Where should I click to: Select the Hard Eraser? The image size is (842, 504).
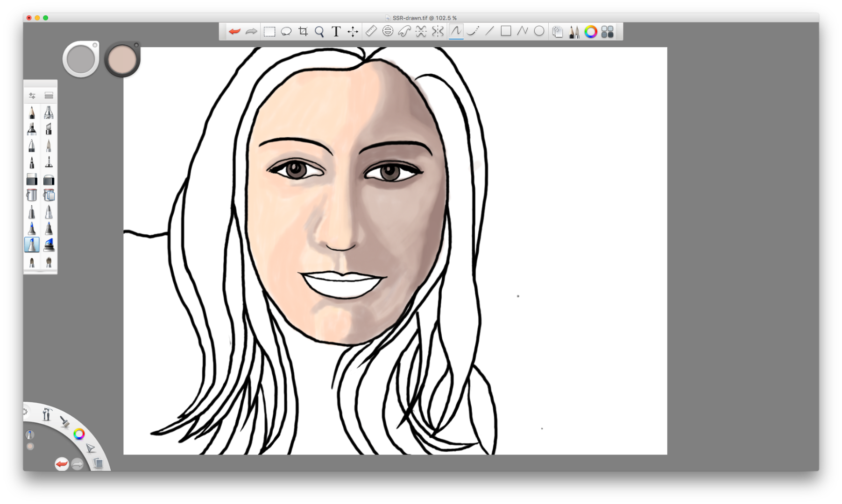click(x=32, y=179)
